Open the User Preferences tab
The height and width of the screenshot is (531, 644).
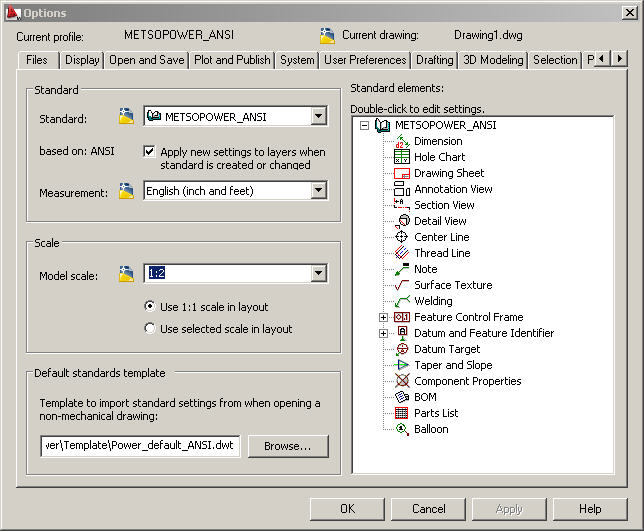365,60
